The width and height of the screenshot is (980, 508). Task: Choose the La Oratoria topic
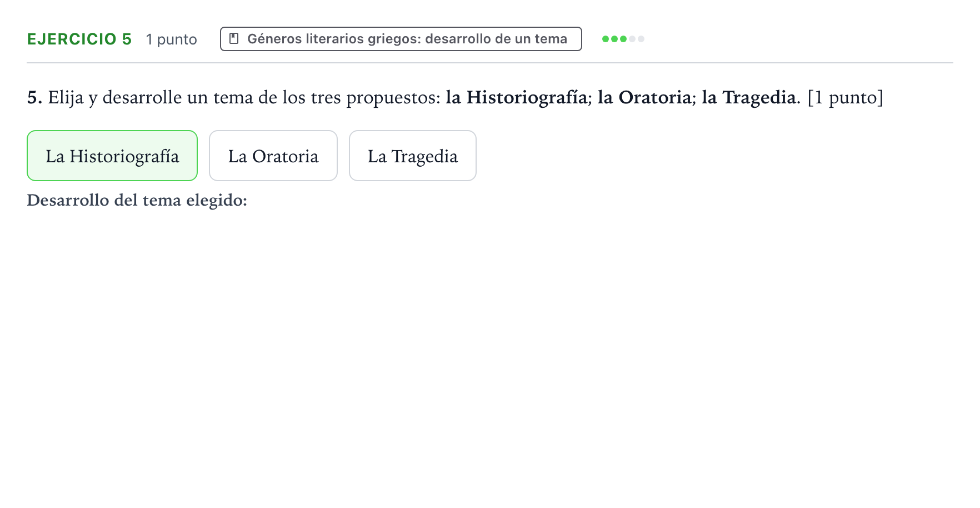click(273, 156)
